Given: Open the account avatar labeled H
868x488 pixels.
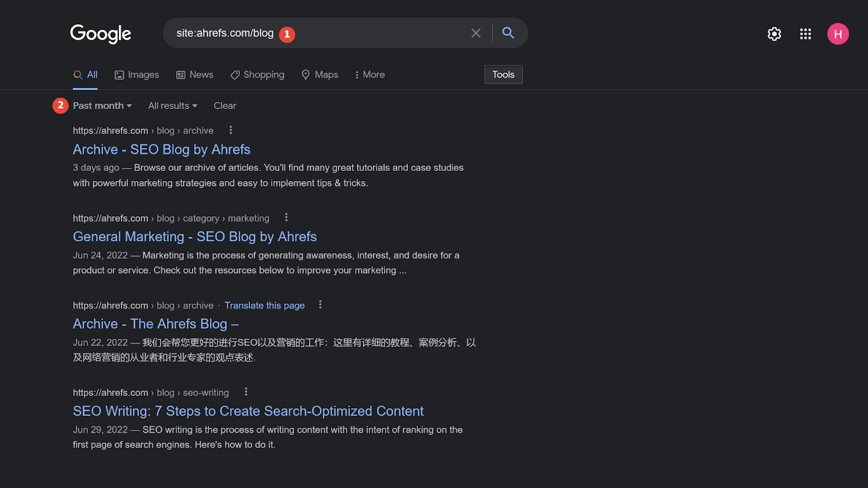Looking at the screenshot, I should 838,34.
